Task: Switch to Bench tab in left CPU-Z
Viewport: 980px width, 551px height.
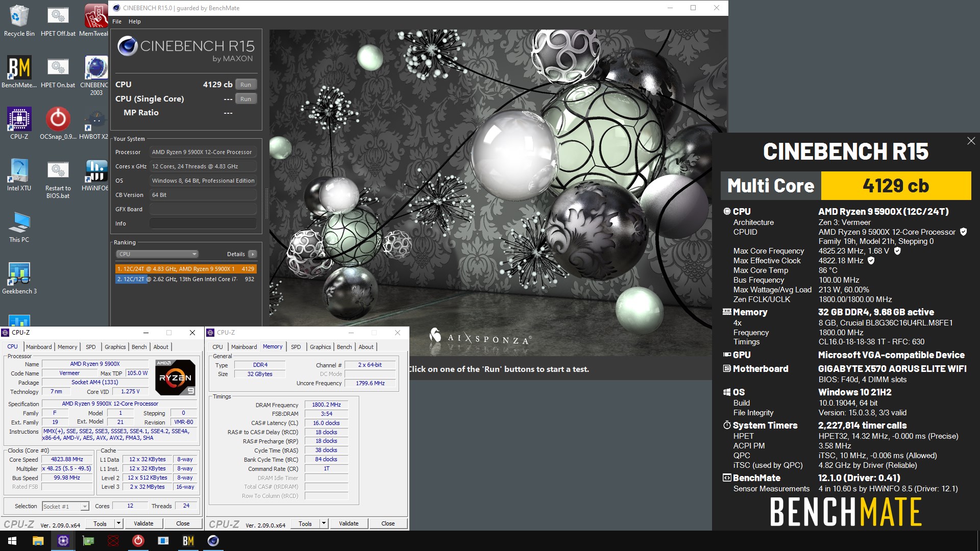Action: point(139,347)
